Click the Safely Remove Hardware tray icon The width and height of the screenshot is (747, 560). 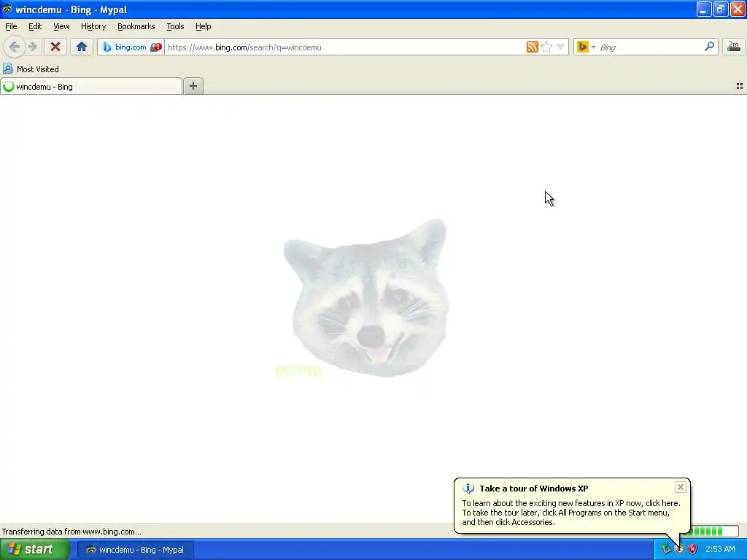coord(666,550)
